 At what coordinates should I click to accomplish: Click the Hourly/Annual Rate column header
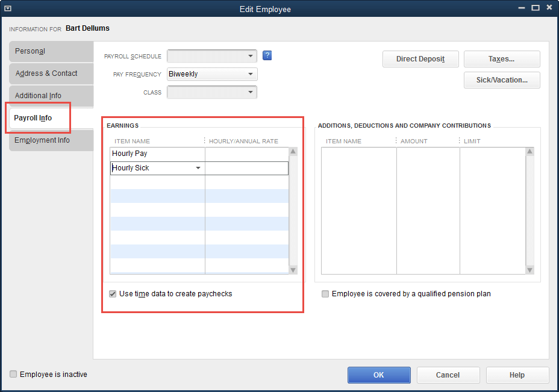coord(243,141)
